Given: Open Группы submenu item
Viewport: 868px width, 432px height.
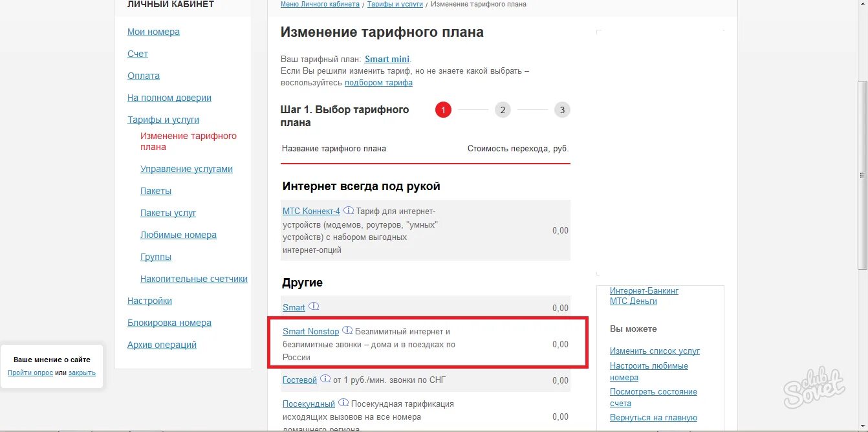Looking at the screenshot, I should coord(156,257).
